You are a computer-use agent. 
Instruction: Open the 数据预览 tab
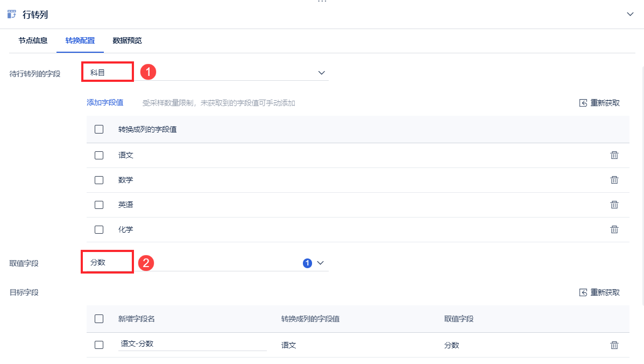pyautogui.click(x=128, y=40)
